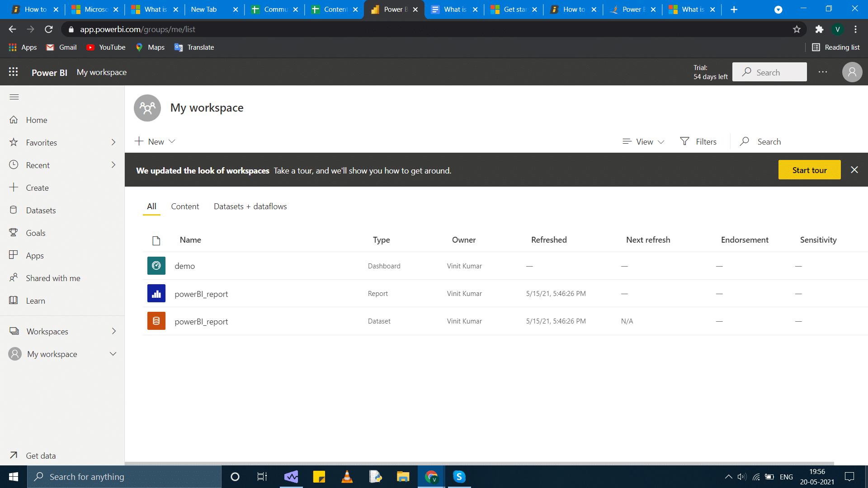The height and width of the screenshot is (488, 868).
Task: Open a new browser tab
Action: pyautogui.click(x=734, y=9)
